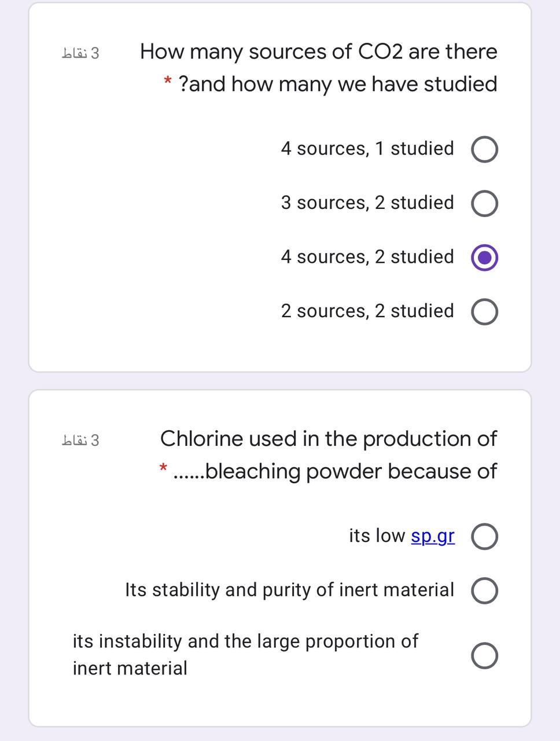560x741 pixels.
Task: Click the '3 sources, 2 studied' label text
Action: point(367,203)
